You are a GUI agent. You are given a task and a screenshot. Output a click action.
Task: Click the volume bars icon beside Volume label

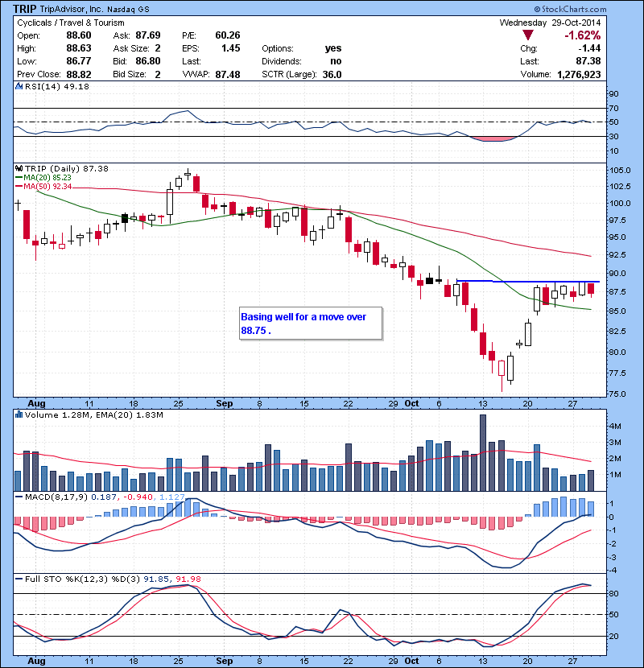19,414
